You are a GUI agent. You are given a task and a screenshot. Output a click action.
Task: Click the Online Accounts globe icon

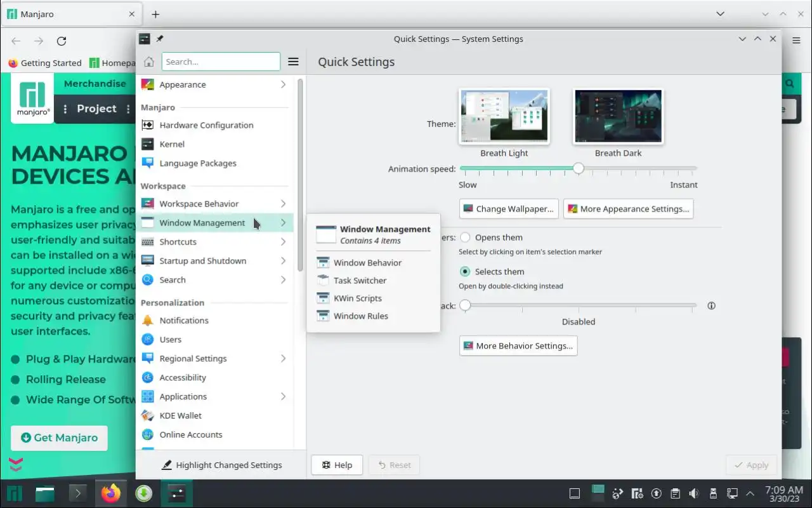[147, 435]
